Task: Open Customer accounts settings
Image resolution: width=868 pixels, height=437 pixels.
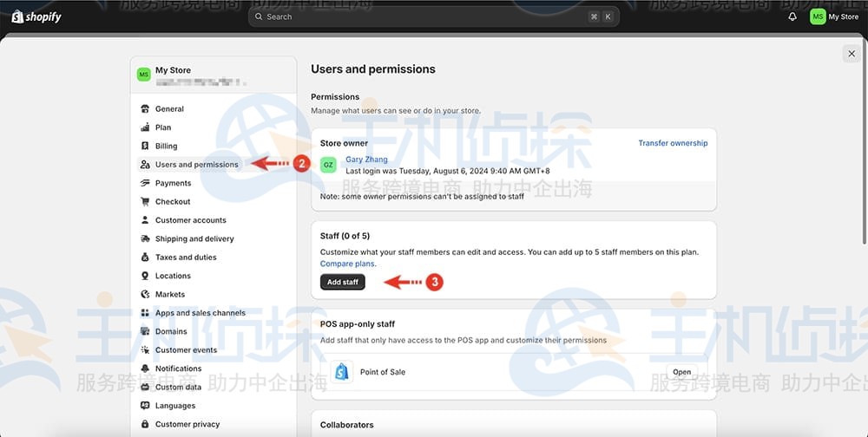Action: coord(189,220)
